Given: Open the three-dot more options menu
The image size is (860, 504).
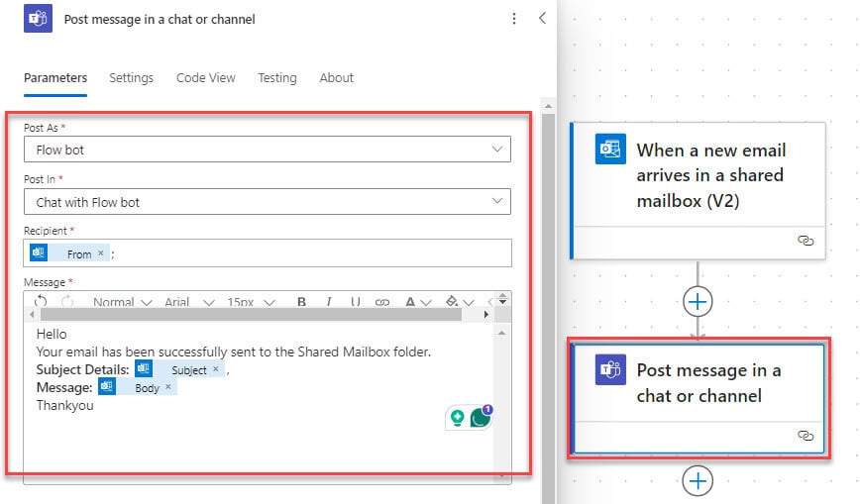Looking at the screenshot, I should tap(514, 19).
